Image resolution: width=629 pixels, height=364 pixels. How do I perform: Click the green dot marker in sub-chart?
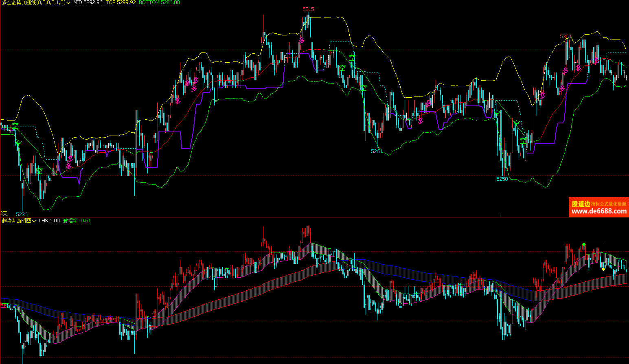coord(583,245)
